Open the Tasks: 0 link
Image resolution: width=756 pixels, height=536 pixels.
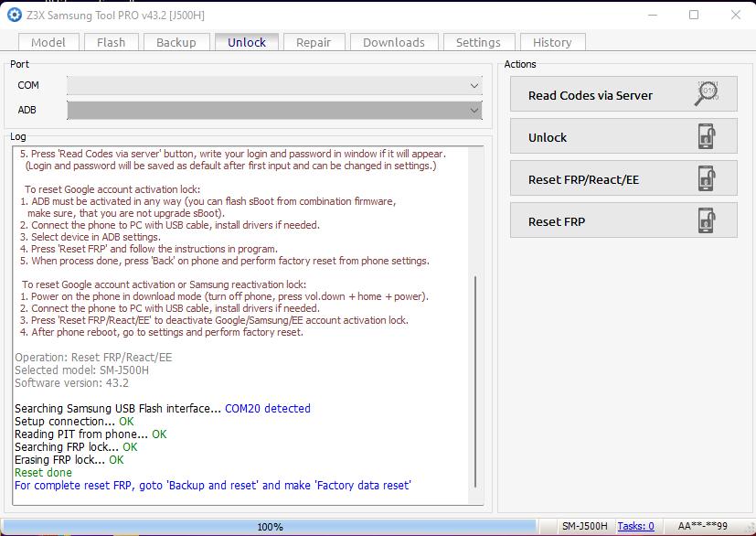pyautogui.click(x=635, y=526)
